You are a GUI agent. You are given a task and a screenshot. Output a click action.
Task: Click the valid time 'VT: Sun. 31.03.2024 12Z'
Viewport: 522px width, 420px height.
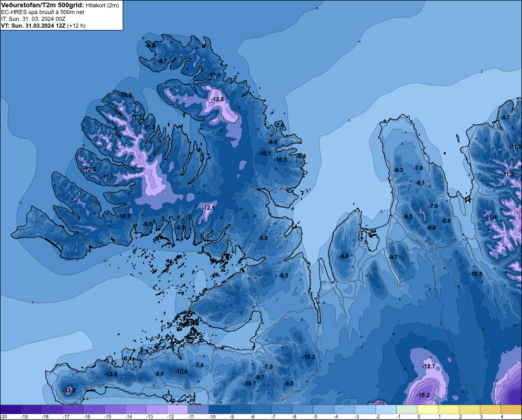[33, 26]
